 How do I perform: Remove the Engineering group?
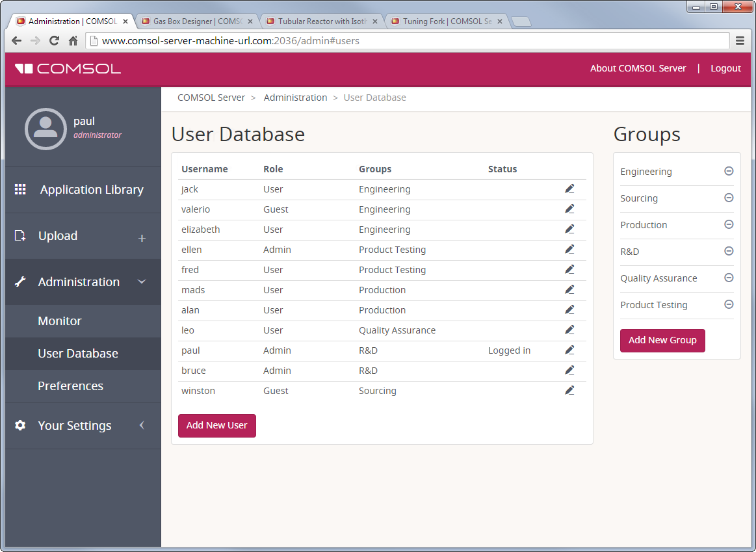click(x=729, y=171)
